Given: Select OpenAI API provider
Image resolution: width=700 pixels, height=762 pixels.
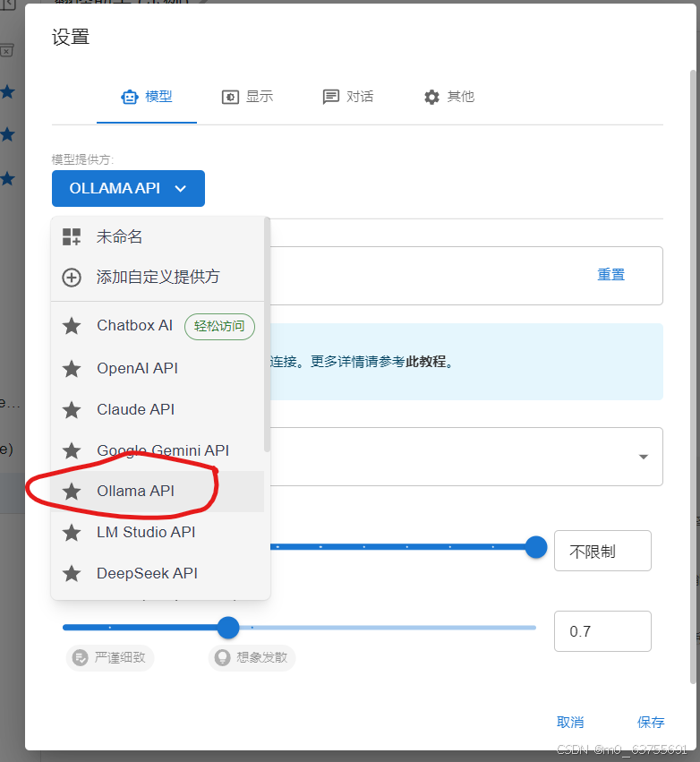Looking at the screenshot, I should click(x=158, y=368).
